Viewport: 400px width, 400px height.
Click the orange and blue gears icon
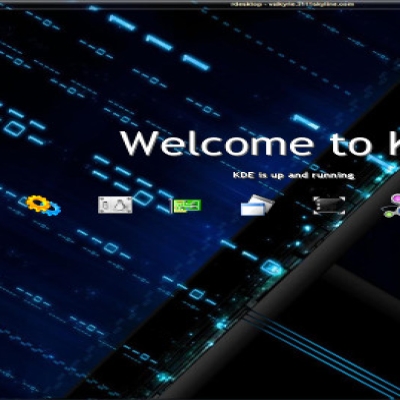(44, 205)
